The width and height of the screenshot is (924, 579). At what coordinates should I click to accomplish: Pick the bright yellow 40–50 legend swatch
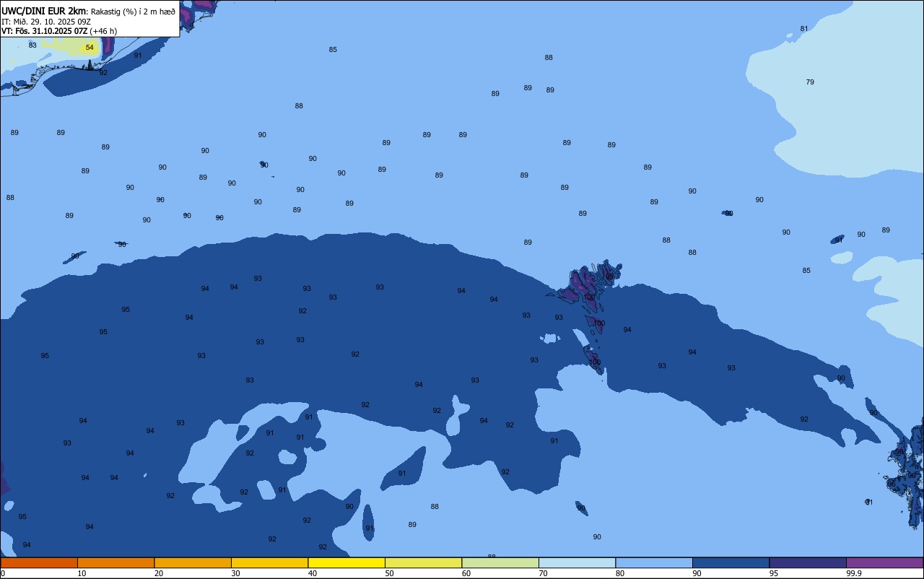pos(346,562)
